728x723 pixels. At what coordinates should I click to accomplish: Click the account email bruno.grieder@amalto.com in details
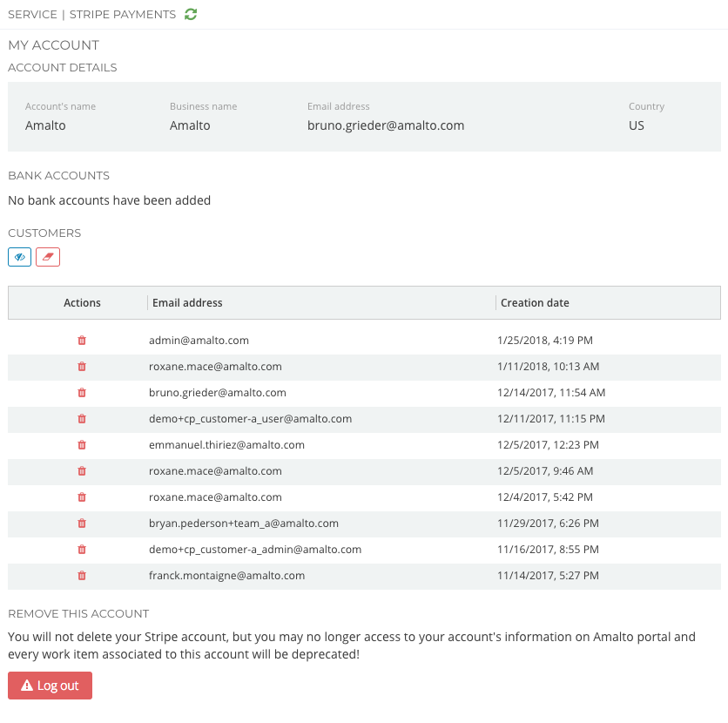tap(386, 125)
